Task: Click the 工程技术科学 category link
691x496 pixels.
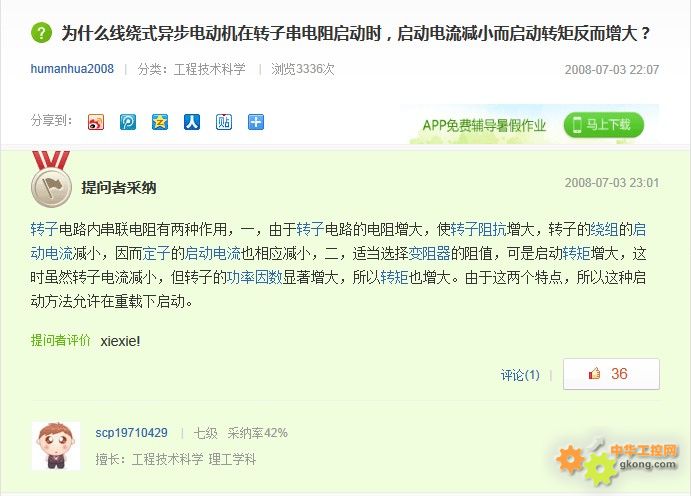Action: (210, 69)
